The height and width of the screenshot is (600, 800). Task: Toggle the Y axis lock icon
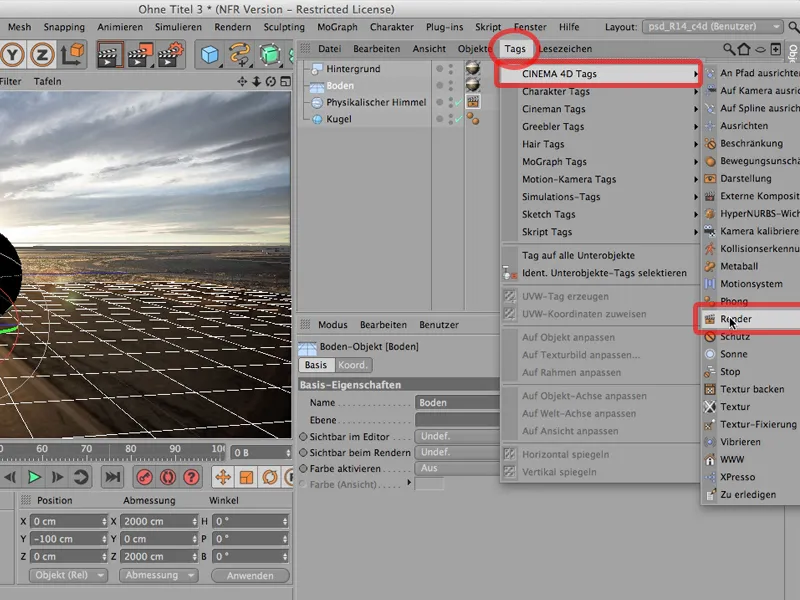tap(12, 55)
